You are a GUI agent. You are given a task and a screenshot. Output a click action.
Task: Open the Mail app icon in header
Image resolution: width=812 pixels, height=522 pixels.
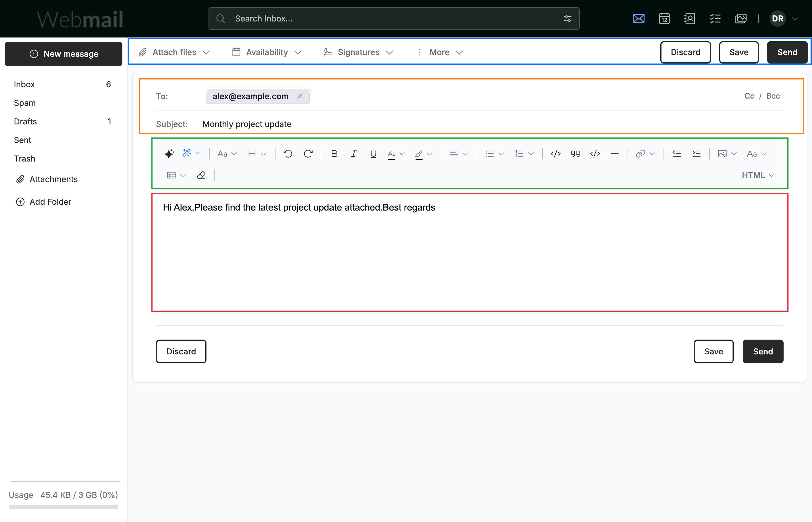tap(639, 19)
